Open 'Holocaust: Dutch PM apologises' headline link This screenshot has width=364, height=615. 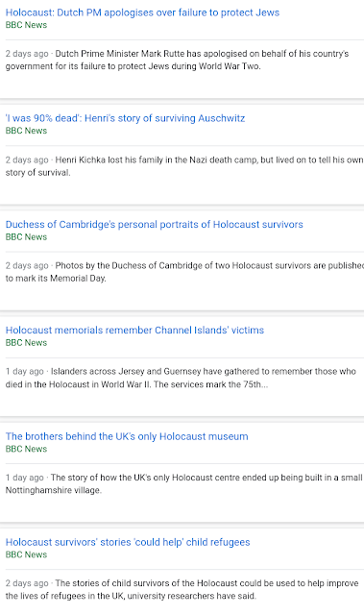[142, 12]
